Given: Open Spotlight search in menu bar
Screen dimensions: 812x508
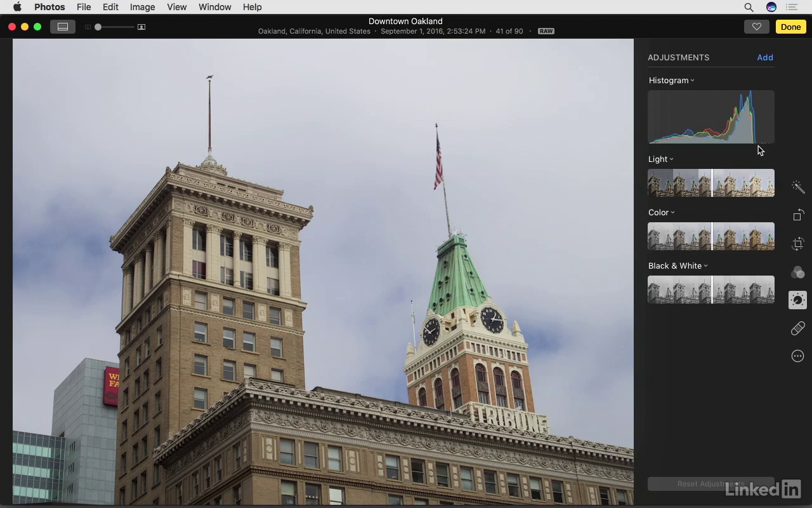Looking at the screenshot, I should pyautogui.click(x=749, y=7).
